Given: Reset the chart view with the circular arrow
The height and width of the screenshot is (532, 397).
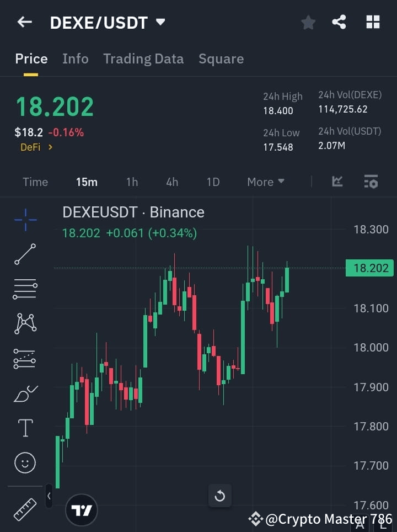Looking at the screenshot, I should [219, 496].
